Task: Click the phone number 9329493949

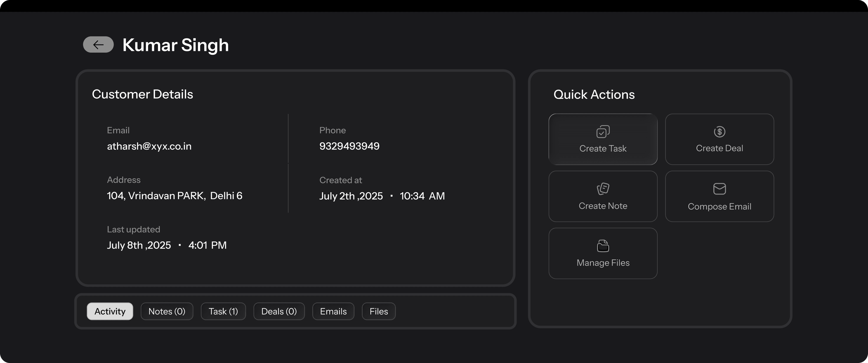Action: tap(349, 146)
